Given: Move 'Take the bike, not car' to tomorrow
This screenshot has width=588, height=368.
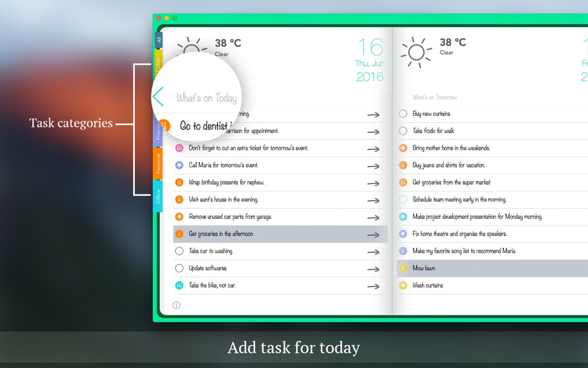Looking at the screenshot, I should coord(373,286).
